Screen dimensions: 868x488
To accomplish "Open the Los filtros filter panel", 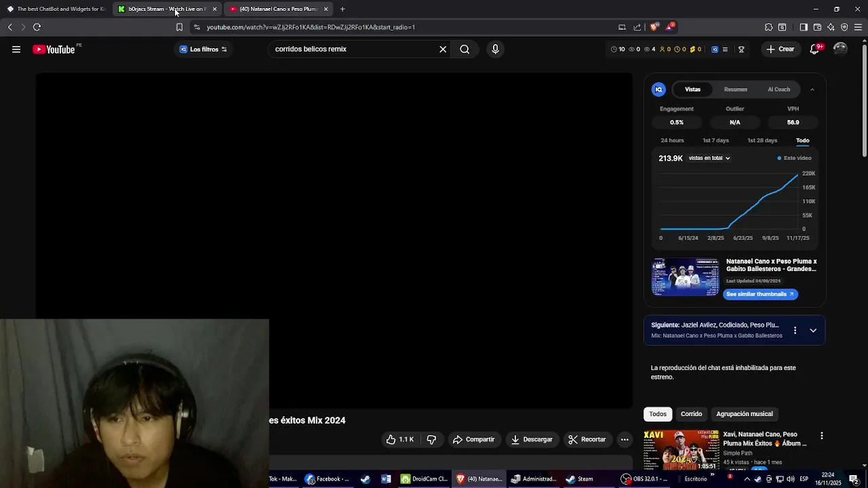I will (x=203, y=49).
